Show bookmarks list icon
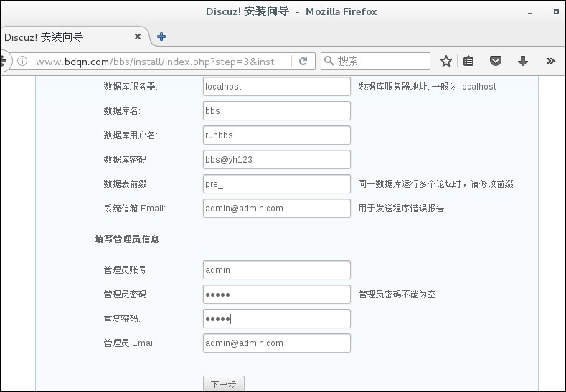 pyautogui.click(x=468, y=61)
